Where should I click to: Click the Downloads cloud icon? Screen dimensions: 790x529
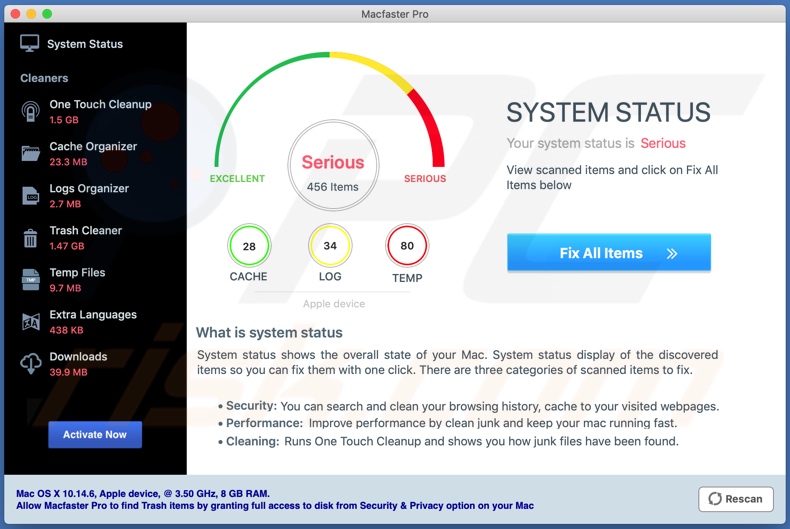tap(30, 363)
